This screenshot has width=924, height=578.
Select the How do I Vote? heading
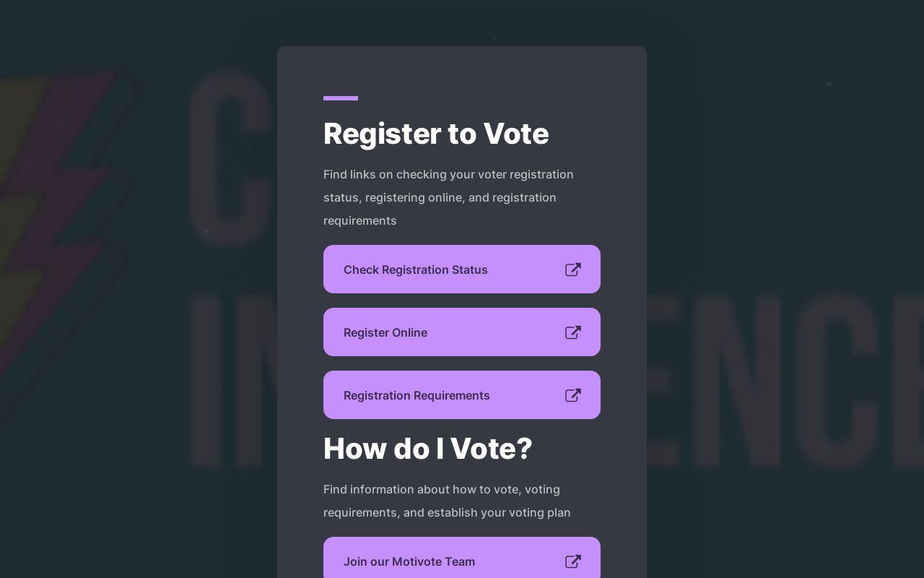pyautogui.click(x=427, y=448)
